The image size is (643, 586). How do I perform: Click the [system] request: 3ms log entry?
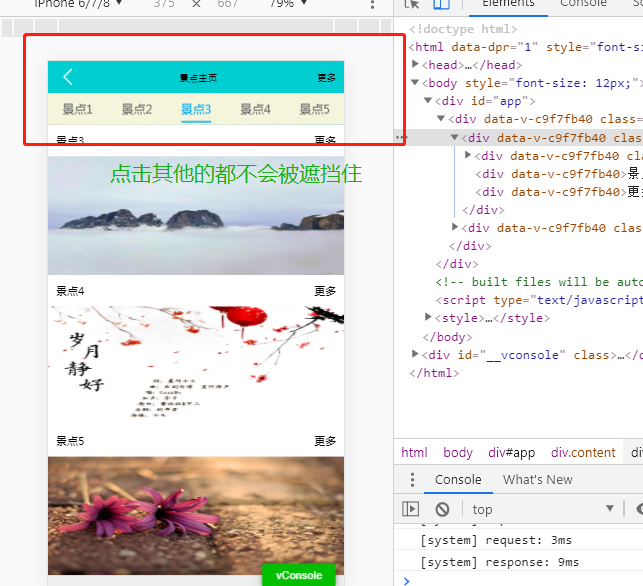[x=496, y=540]
